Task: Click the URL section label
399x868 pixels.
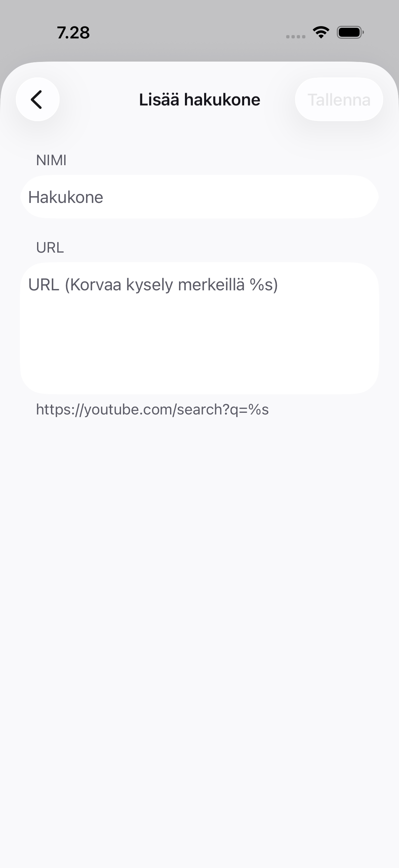Action: pyautogui.click(x=50, y=248)
